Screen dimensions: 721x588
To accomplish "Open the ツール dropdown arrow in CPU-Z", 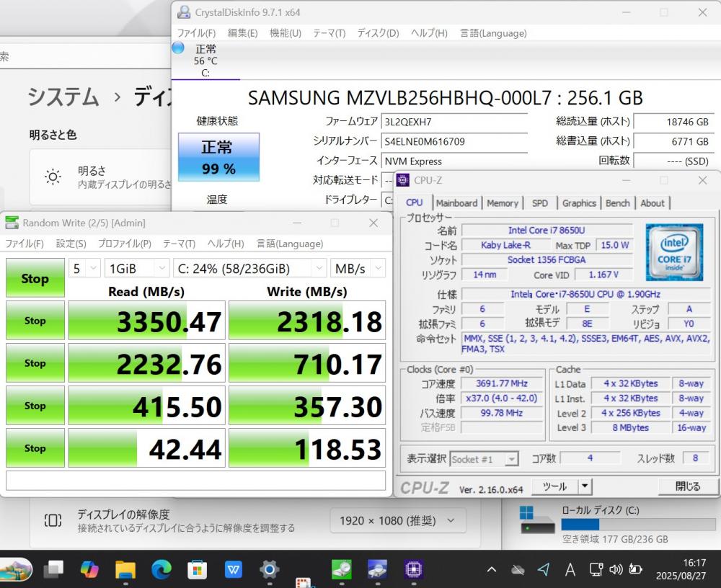I will pos(585,486).
